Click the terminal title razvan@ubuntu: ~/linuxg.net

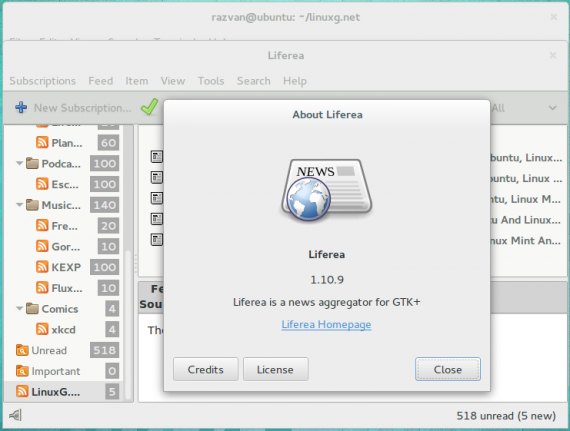pos(286,17)
